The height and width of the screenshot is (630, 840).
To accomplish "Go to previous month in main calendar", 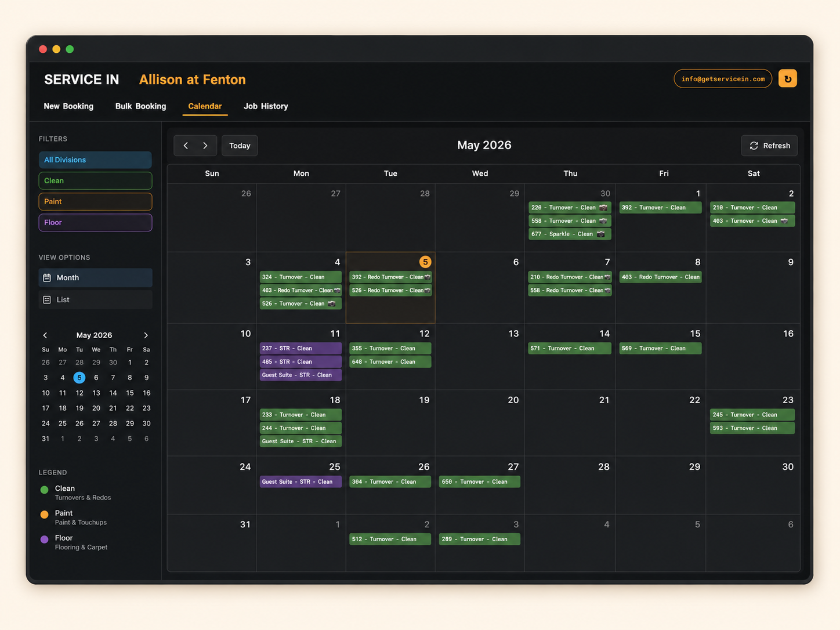I will point(186,146).
